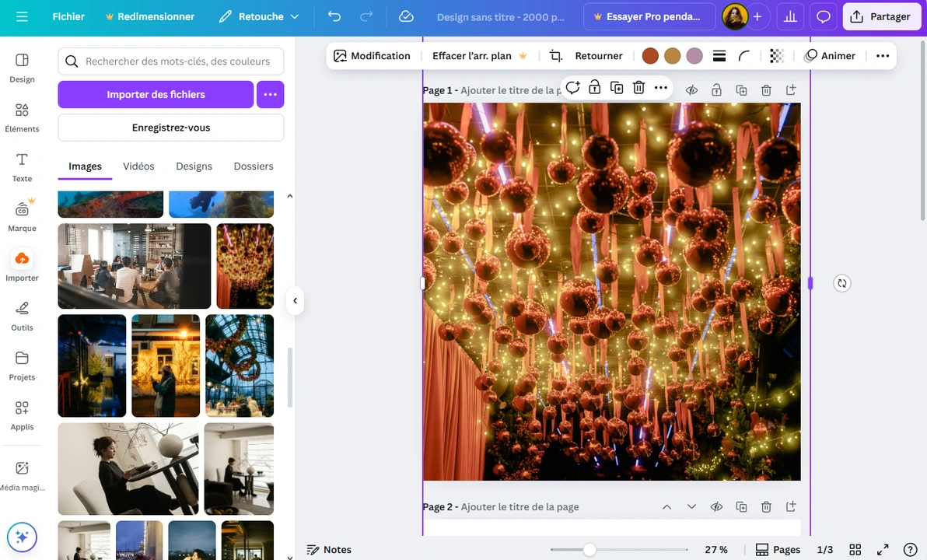Open the transparency (damier) settings
The width and height of the screenshot is (927, 560).
[x=776, y=55]
